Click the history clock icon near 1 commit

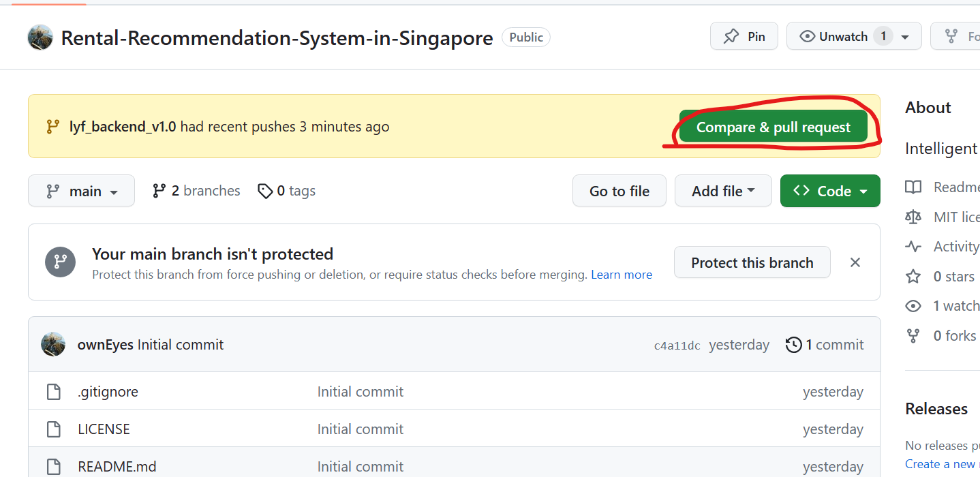coord(793,345)
